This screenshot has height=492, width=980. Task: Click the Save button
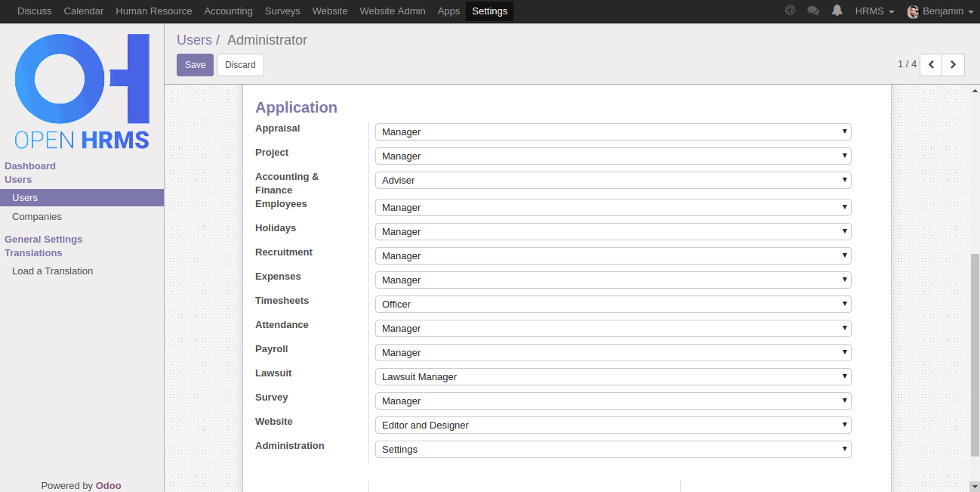click(x=195, y=65)
